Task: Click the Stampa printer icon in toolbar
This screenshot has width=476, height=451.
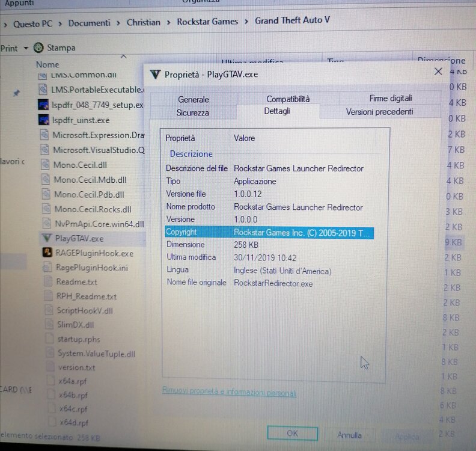Action: tap(38, 48)
